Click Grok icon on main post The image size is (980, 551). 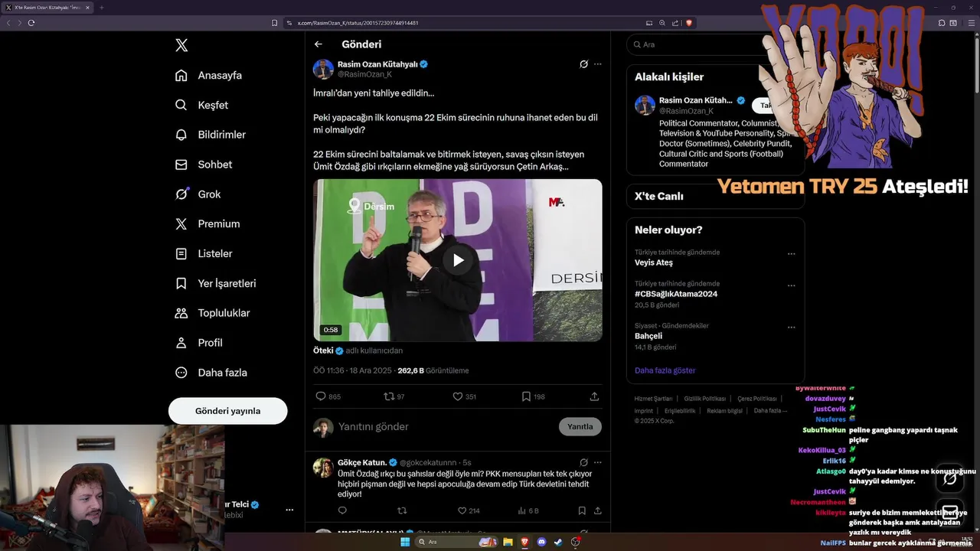(583, 64)
